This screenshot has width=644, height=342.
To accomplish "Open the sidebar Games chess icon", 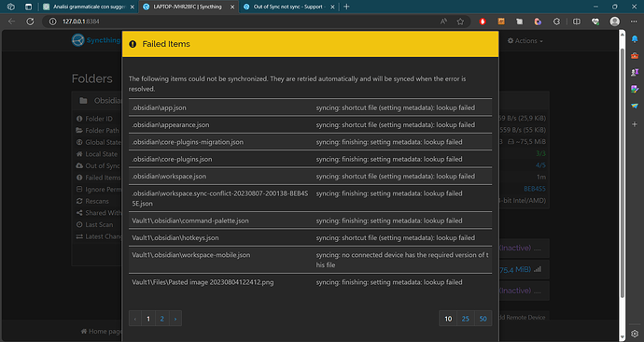I will 635,72.
